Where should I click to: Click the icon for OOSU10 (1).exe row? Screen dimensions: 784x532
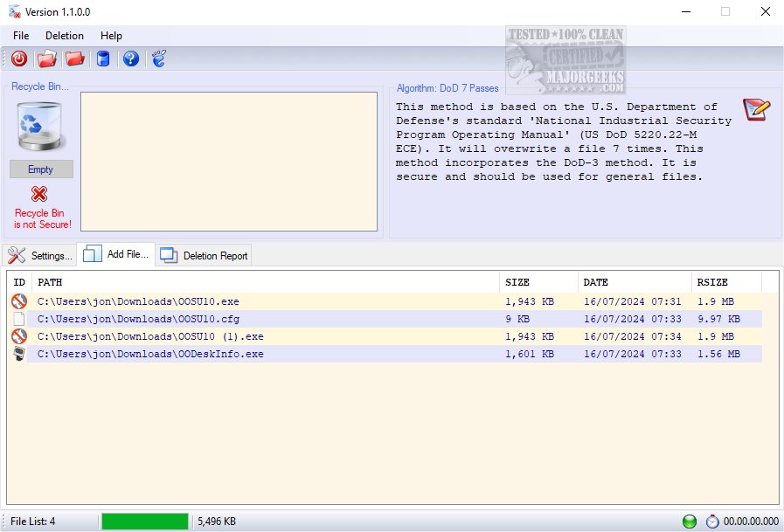[x=19, y=336]
